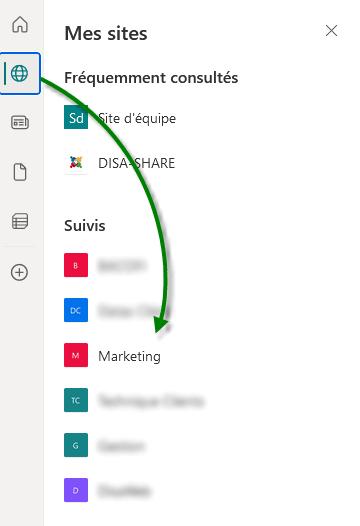Select the My sites globe icon
The width and height of the screenshot is (360, 526).
19,73
